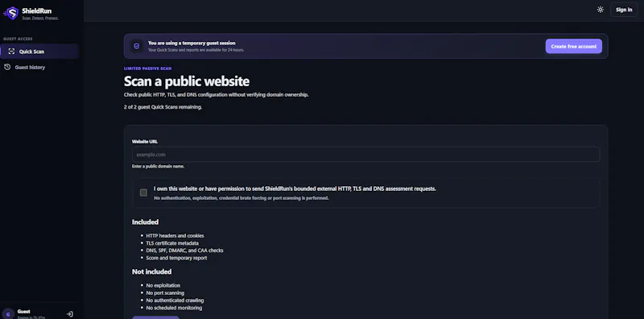Click 'Score and temporary report' list item
644x319 pixels.
[x=176, y=258]
